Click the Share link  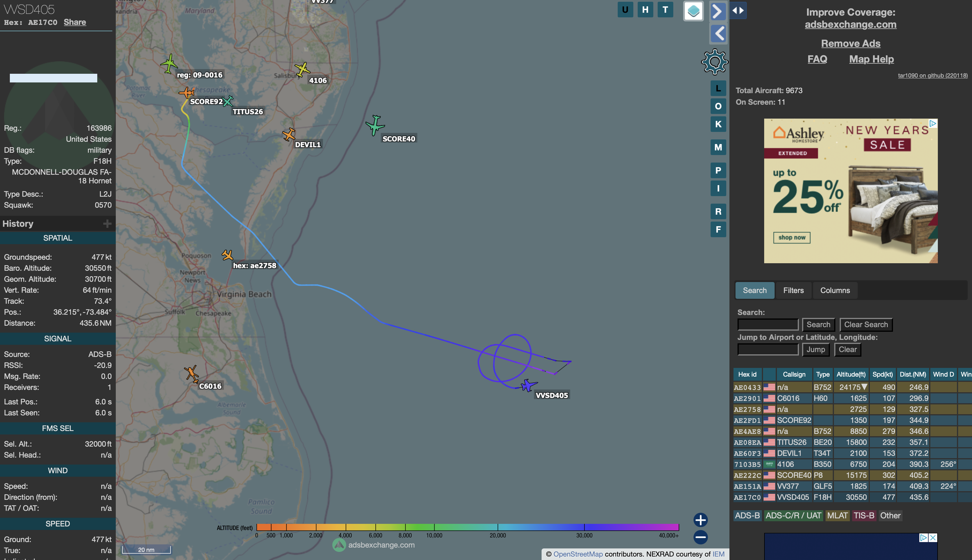75,22
